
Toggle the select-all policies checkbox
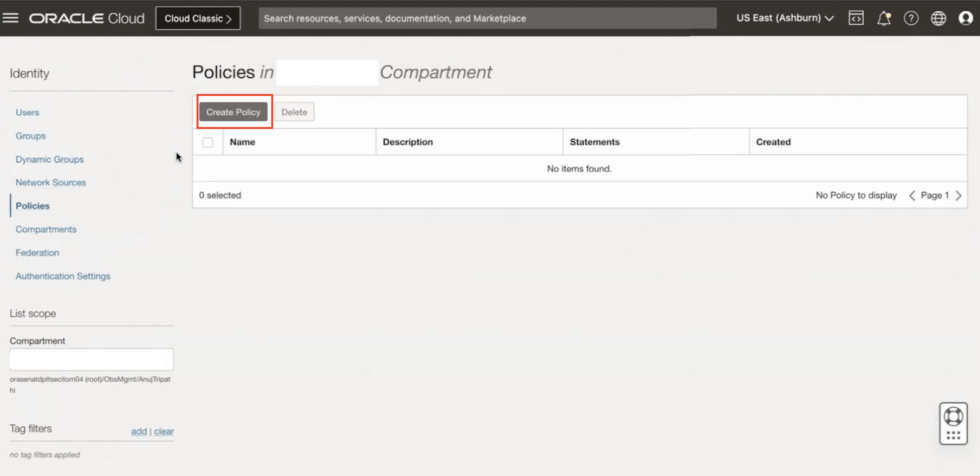tap(208, 142)
